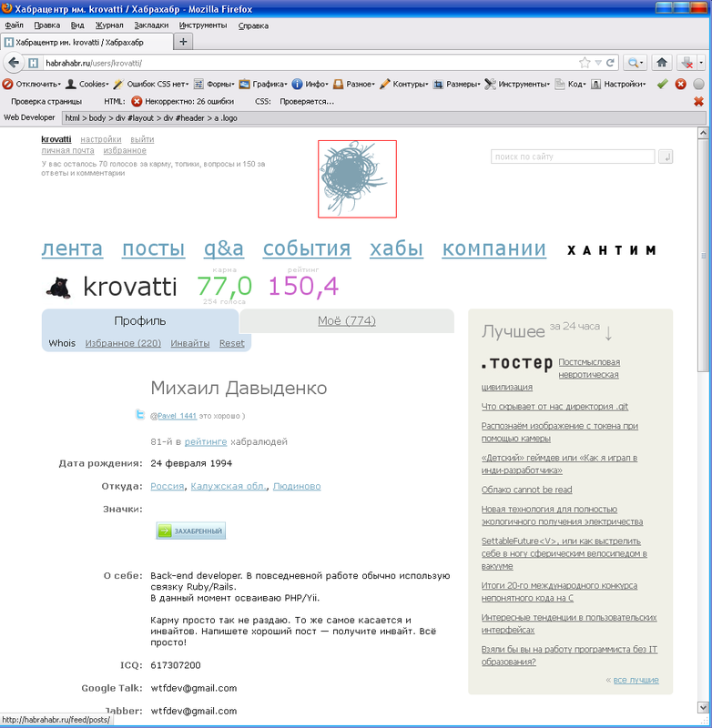Screen dimensions: 712x728
Task: Expand the Ошибок CSS нет menu
Action: pyautogui.click(x=151, y=84)
